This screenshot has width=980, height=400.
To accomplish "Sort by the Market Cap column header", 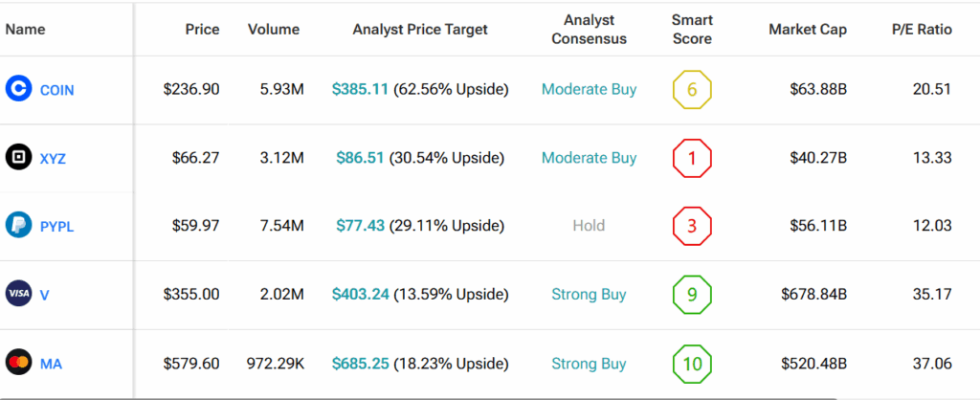I will point(805,30).
